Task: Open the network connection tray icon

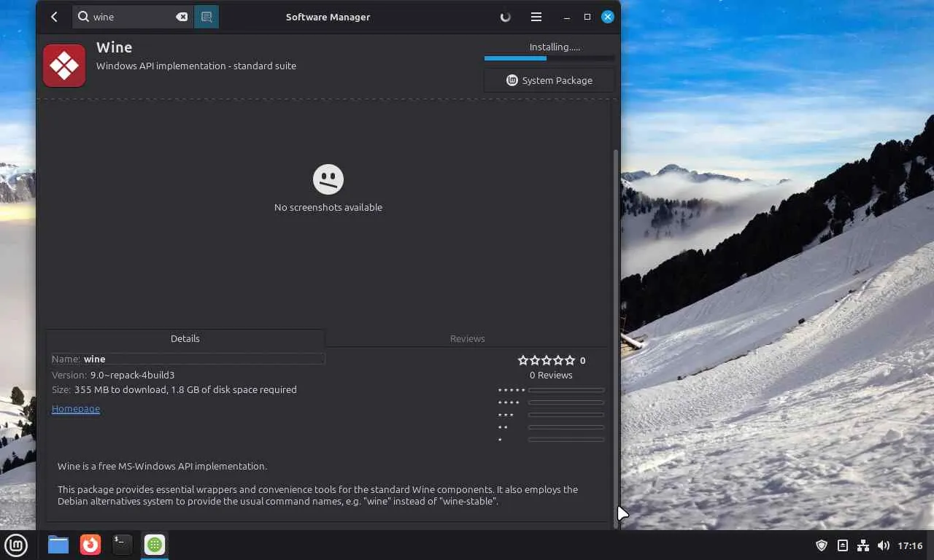Action: [x=863, y=545]
